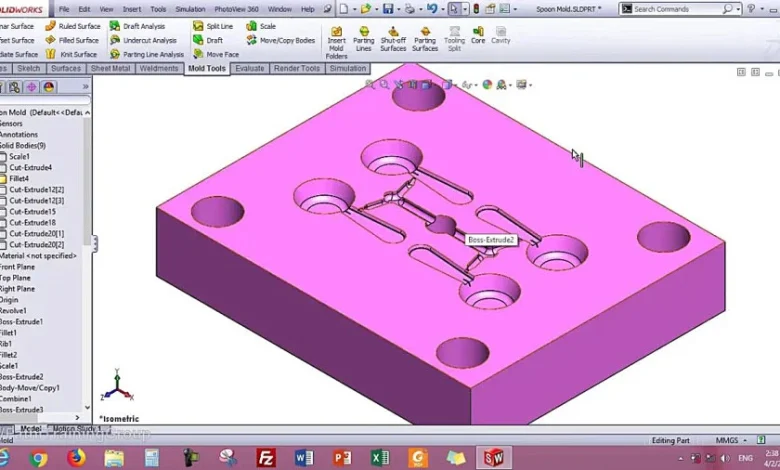Switch to the Surfaces tab
The image size is (780, 470).
pos(66,69)
